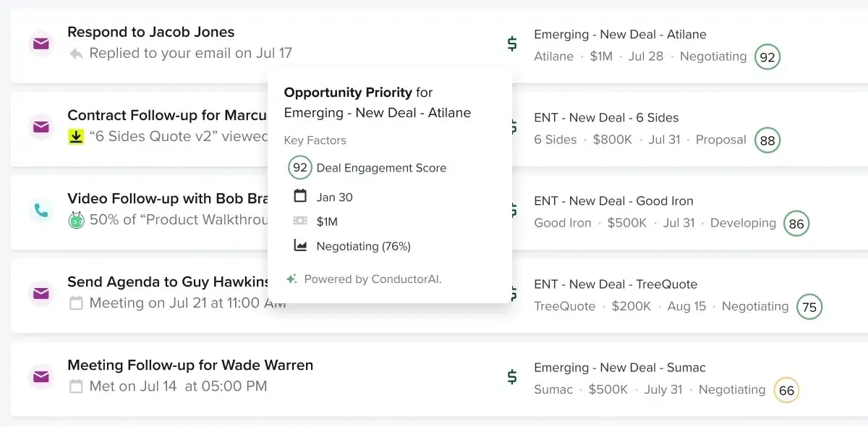Click phone icon for Video Follow-up task
The height and width of the screenshot is (427, 868).
pos(41,210)
